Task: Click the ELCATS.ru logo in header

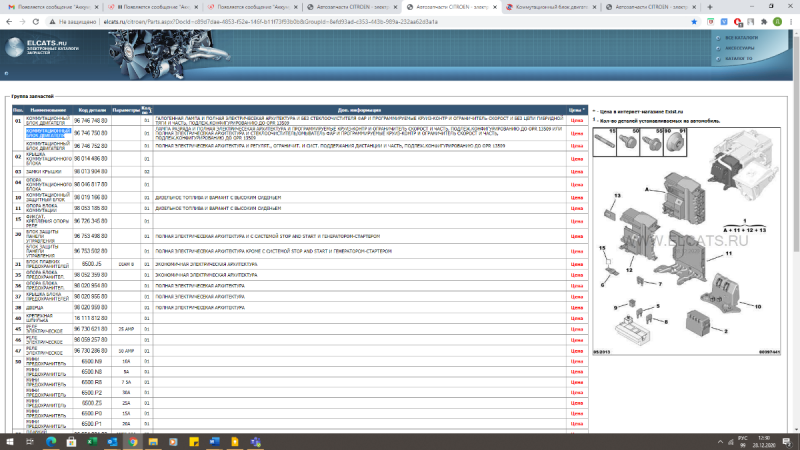Action: 40,46
